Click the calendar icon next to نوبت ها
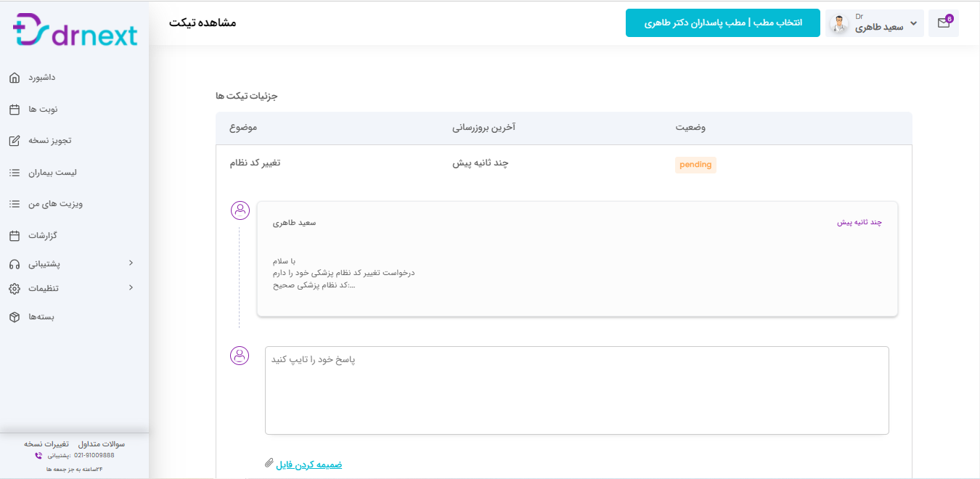This screenshot has width=980, height=479. (x=15, y=110)
